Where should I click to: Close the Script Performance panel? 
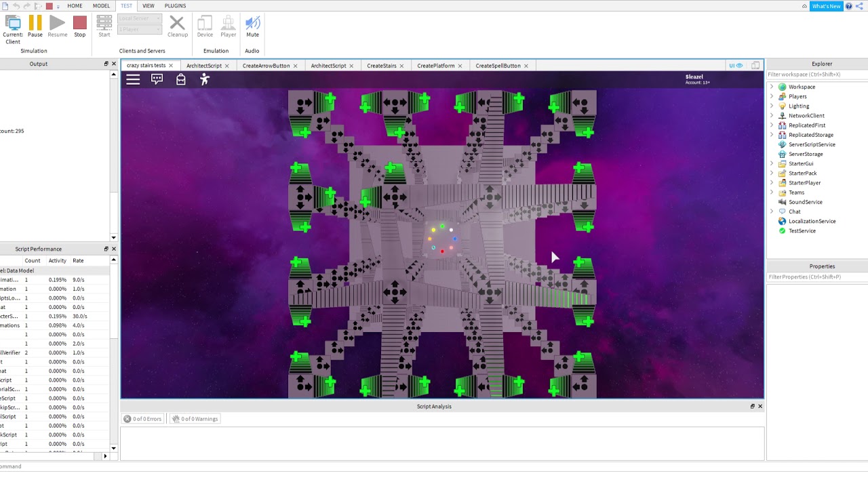click(x=113, y=249)
